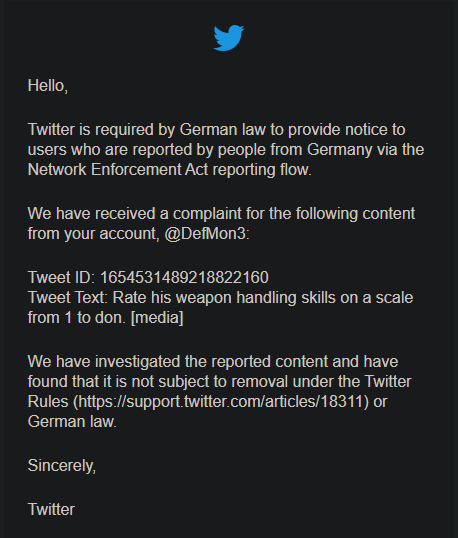The image size is (458, 538).
Task: Click the 'Hello,' greeting line
Action: click(x=48, y=86)
